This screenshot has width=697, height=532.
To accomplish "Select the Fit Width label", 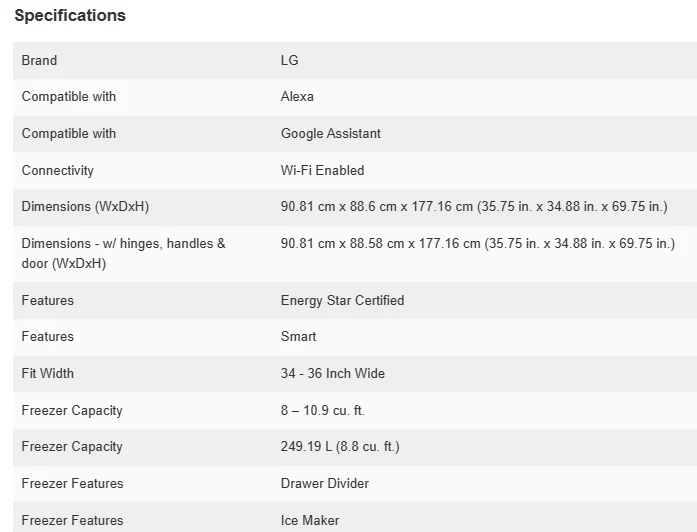I will 48,374.
